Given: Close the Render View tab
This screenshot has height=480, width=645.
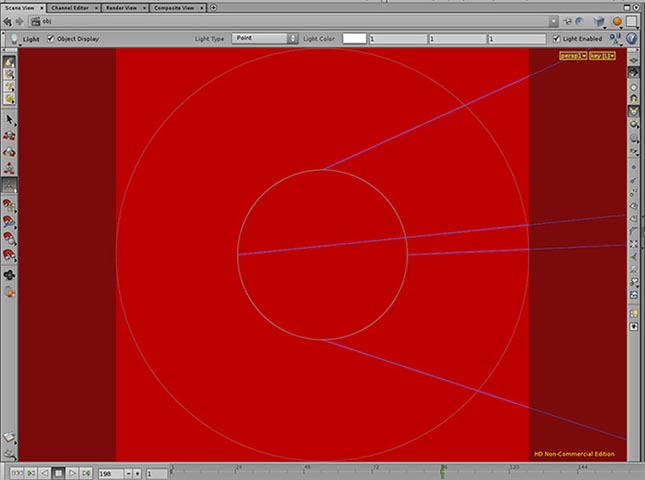Looking at the screenshot, I should click(x=144, y=8).
